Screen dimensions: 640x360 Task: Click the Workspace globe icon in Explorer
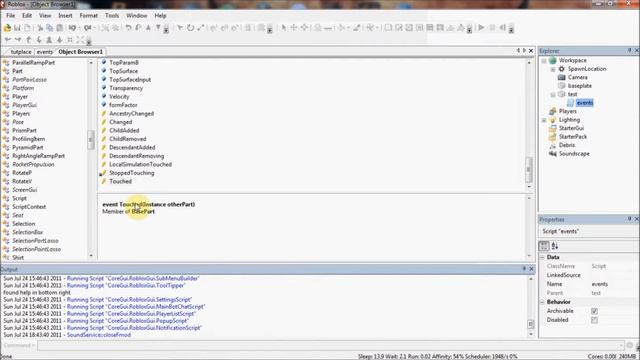pyautogui.click(x=553, y=60)
